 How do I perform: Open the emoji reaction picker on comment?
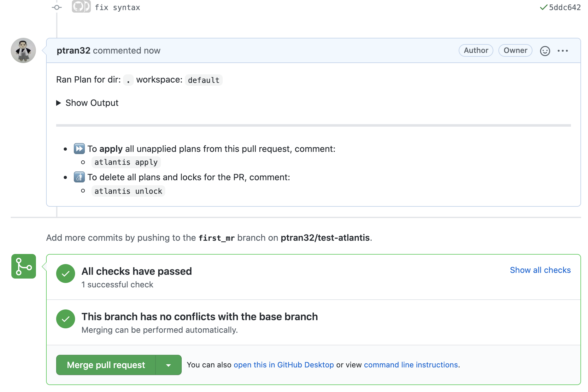point(545,51)
